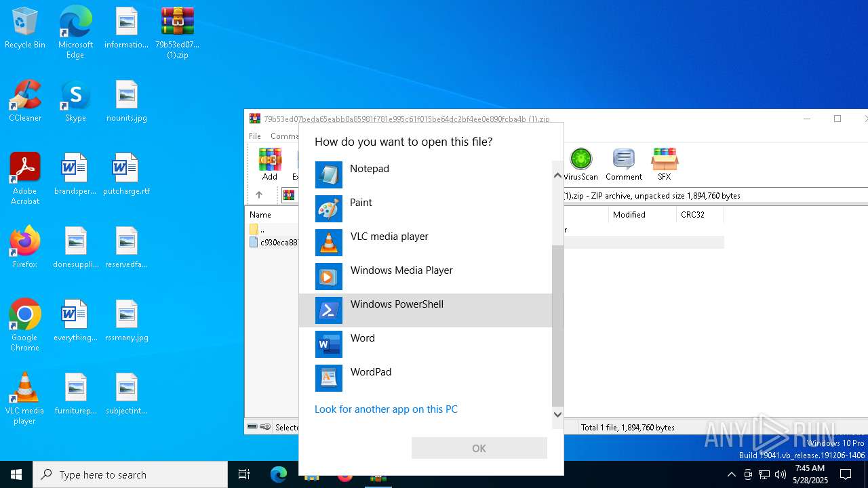
Task: Open the Firefox desktop shortcut
Action: [x=25, y=248]
